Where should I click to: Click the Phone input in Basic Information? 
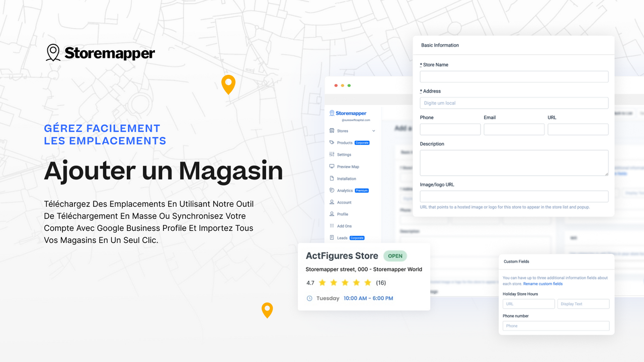pyautogui.click(x=450, y=129)
